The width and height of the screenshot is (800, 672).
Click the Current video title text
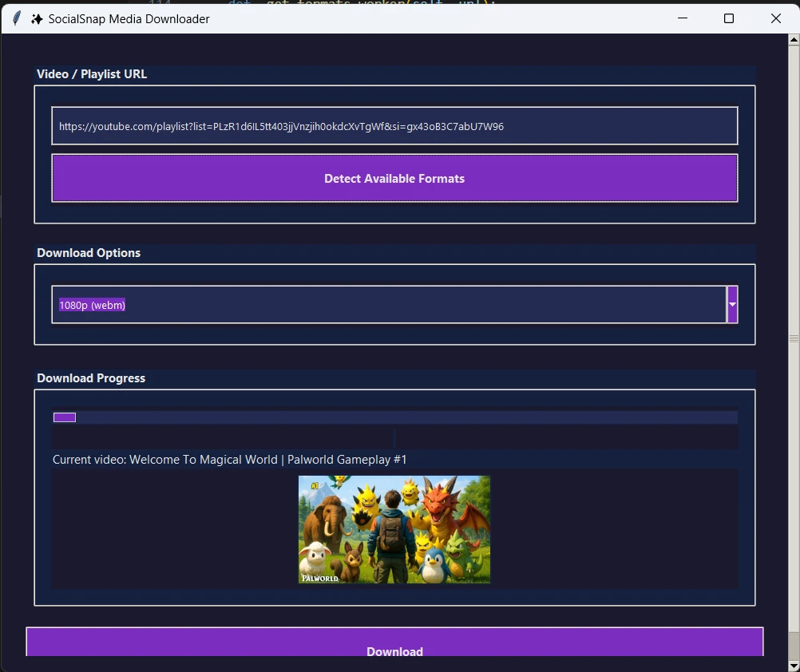230,460
